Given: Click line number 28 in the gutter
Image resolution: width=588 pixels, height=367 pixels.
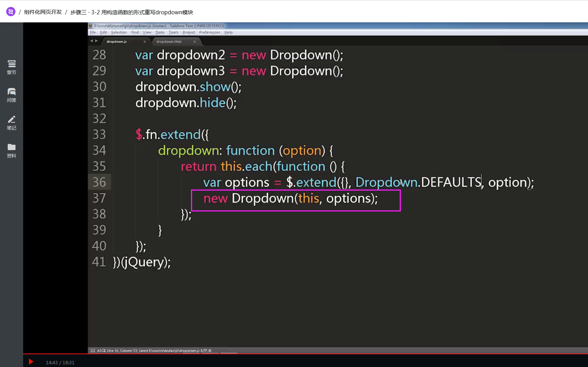Looking at the screenshot, I should pyautogui.click(x=99, y=55).
